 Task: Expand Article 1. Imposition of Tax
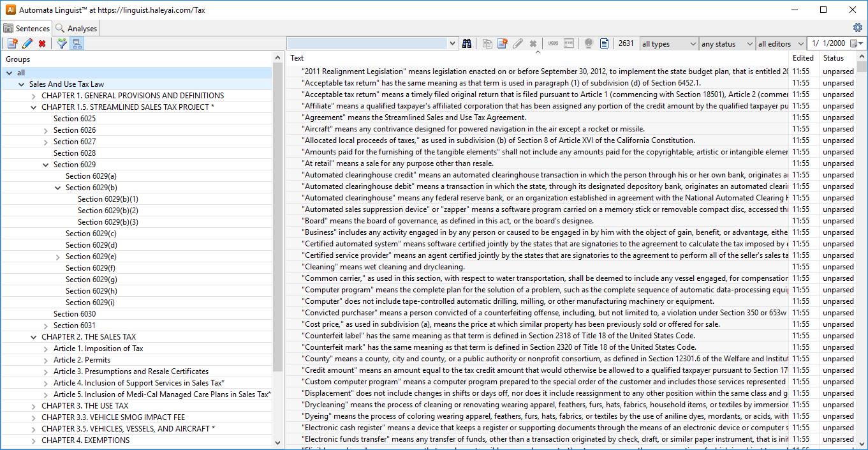click(46, 349)
